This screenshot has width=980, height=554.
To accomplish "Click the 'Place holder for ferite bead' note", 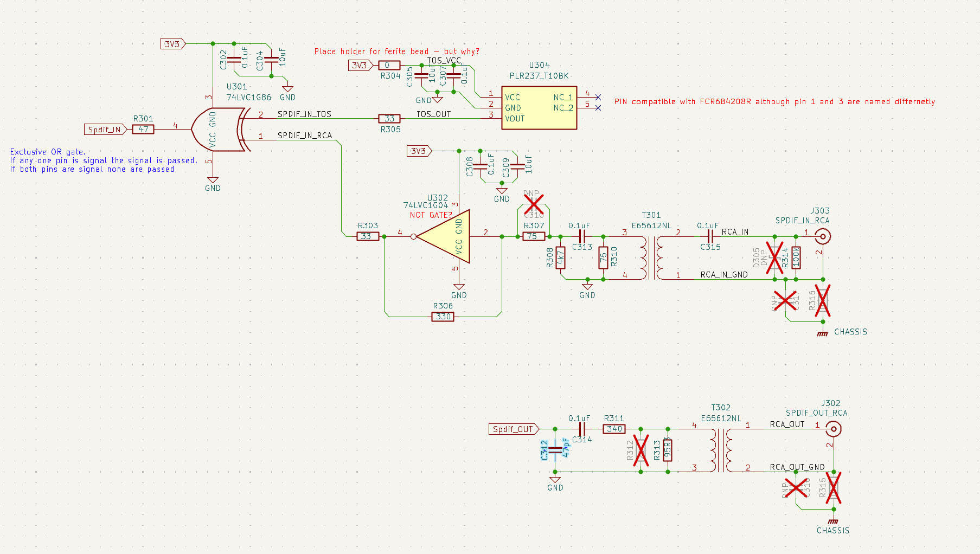I will coord(397,51).
